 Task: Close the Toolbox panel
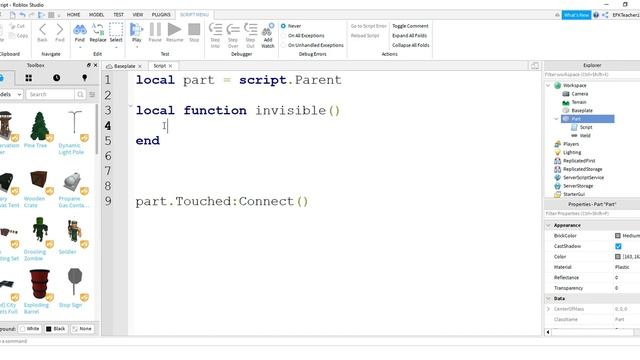(x=96, y=65)
